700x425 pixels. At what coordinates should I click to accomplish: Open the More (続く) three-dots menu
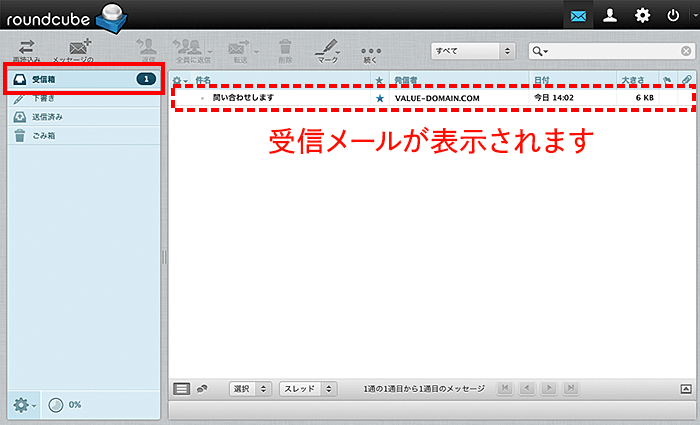pos(371,50)
